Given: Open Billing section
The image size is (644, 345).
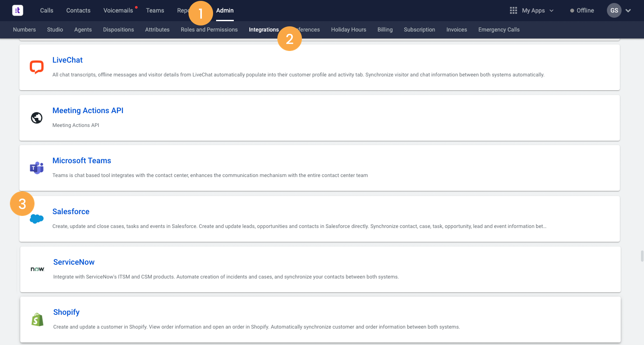Looking at the screenshot, I should 385,29.
